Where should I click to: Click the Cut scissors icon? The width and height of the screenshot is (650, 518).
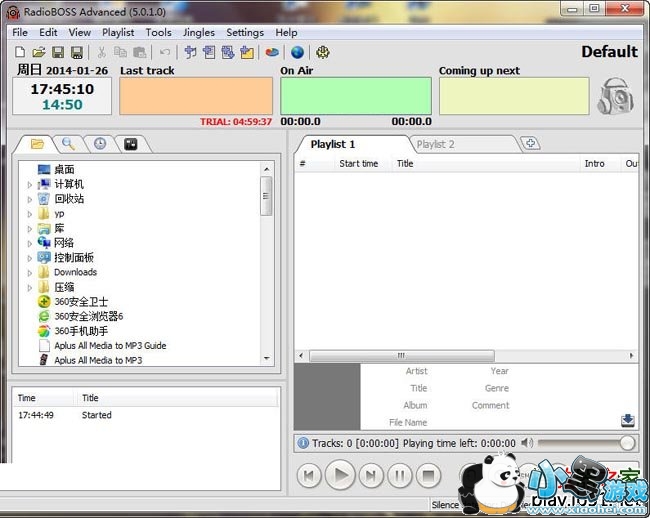[101, 52]
